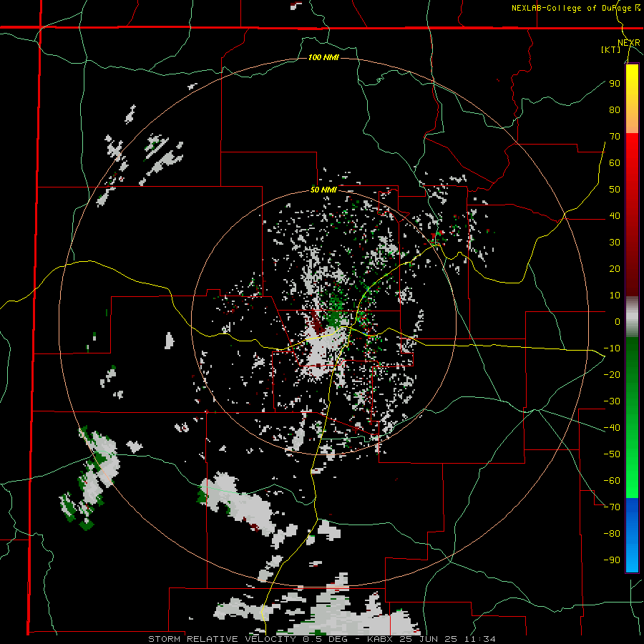The height and width of the screenshot is (644, 644).
Task: Click the 90 value on the velocity scale
Action: click(615, 84)
